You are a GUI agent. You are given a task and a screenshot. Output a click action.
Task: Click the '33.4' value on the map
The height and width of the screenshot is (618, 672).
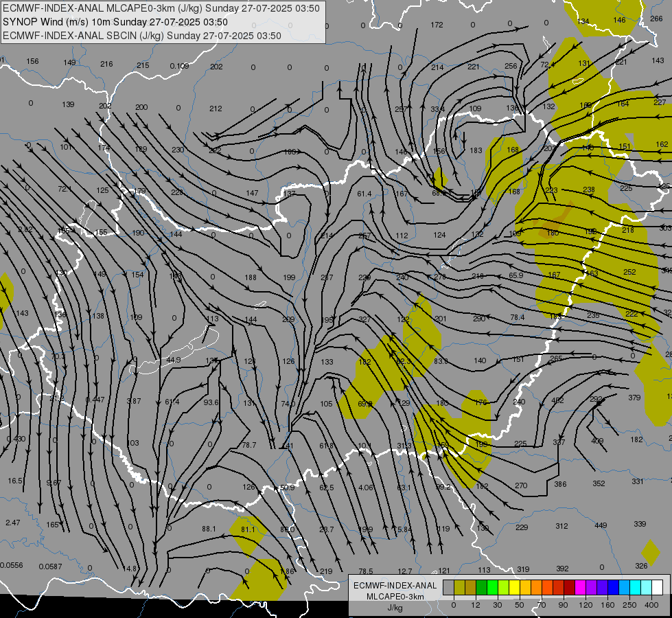[437, 109]
